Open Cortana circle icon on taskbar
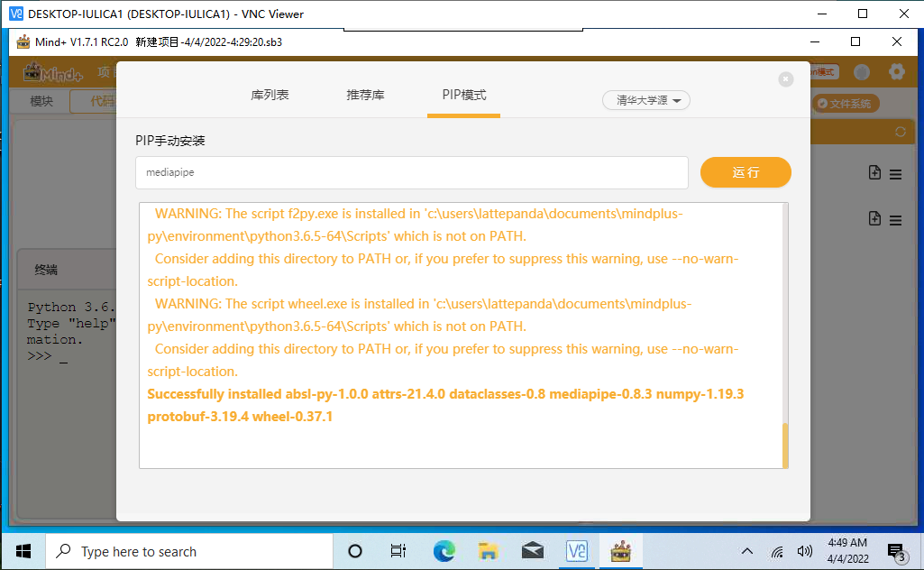924x570 pixels. coord(355,551)
